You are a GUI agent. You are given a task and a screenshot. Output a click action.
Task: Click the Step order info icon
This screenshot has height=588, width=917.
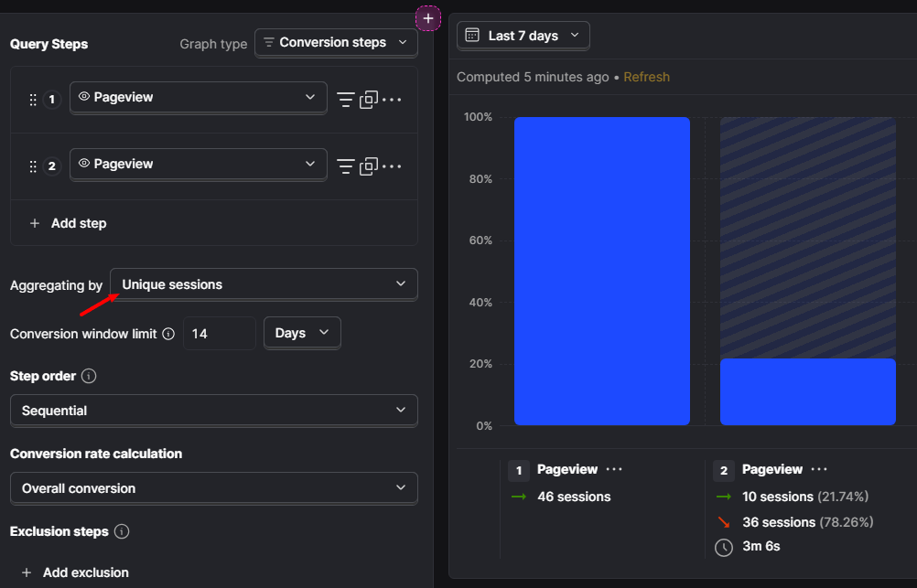coord(89,376)
